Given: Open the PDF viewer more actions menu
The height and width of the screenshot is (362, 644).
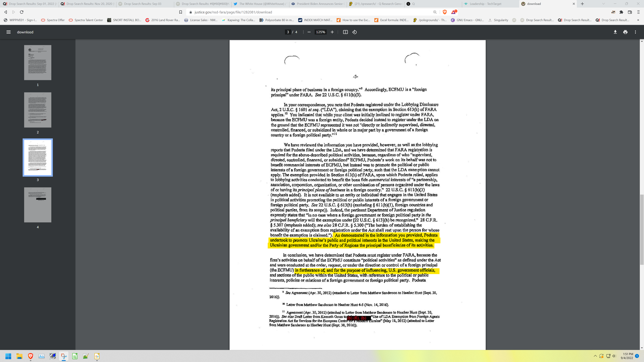Looking at the screenshot, I should tap(635, 32).
